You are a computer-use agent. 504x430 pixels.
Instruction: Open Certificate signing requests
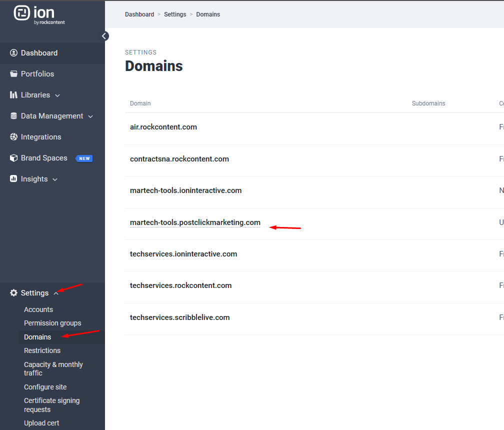52,405
